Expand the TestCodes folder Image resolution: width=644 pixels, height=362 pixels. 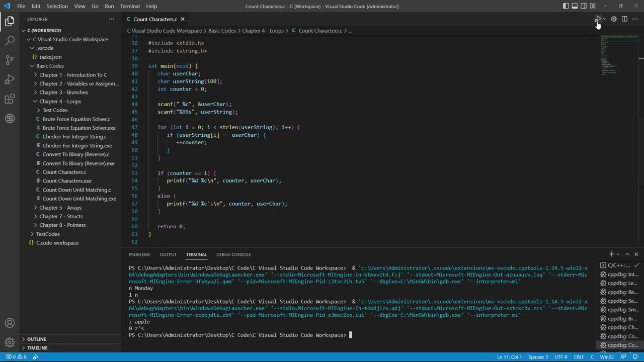(70, 234)
